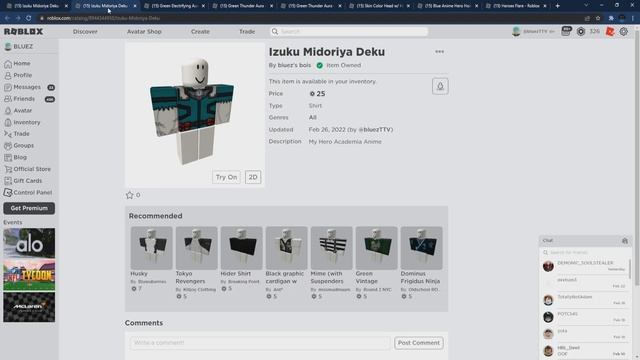Open Black graphic cardigan recommended item

(x=286, y=262)
